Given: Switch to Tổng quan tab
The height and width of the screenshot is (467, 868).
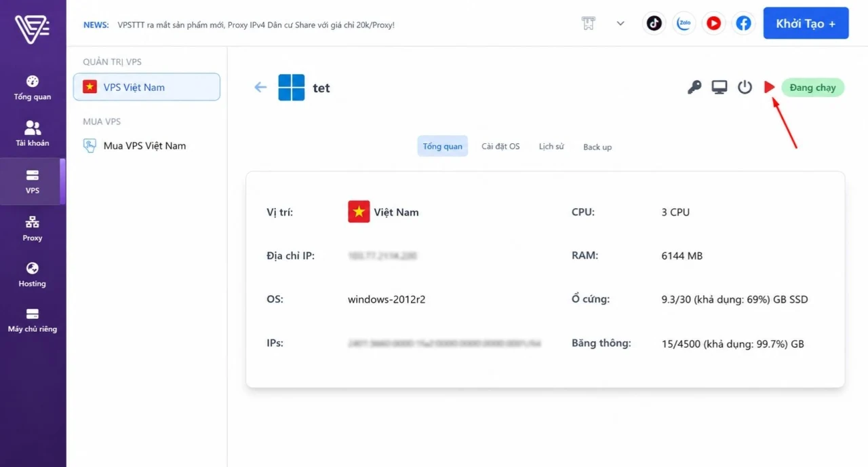Looking at the screenshot, I should (x=442, y=146).
